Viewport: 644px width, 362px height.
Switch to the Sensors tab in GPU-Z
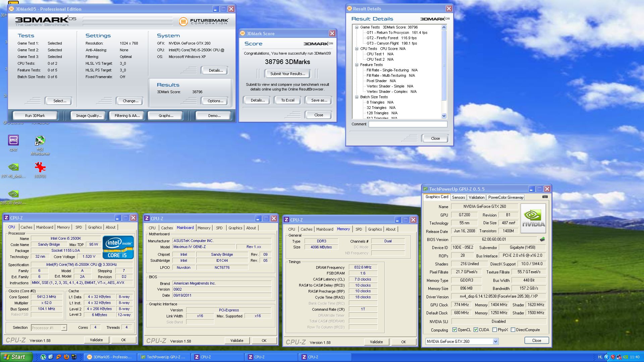click(458, 197)
